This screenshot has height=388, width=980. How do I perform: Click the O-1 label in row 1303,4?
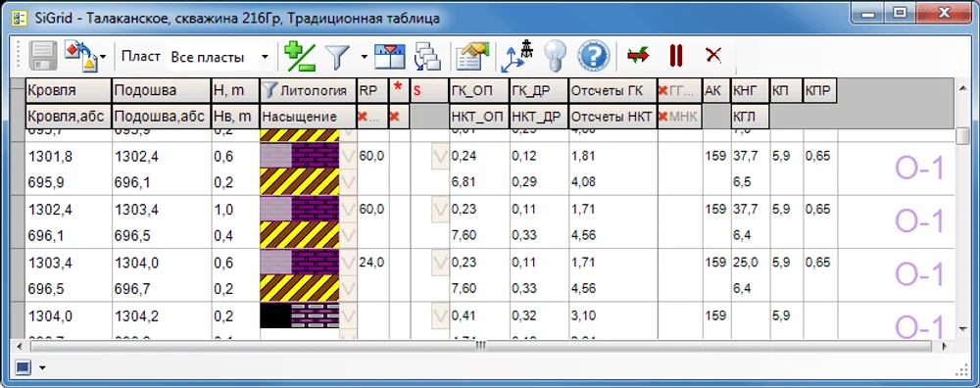point(919,274)
